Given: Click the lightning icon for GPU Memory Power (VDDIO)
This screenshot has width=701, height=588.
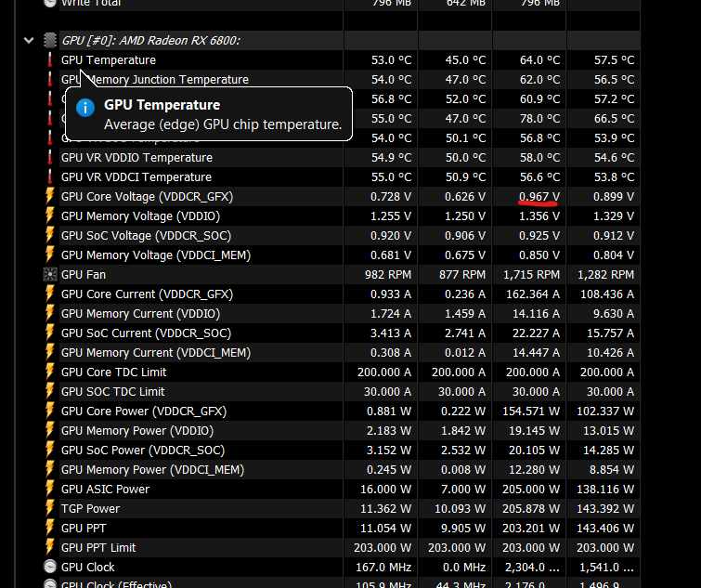Looking at the screenshot, I should (x=49, y=431).
